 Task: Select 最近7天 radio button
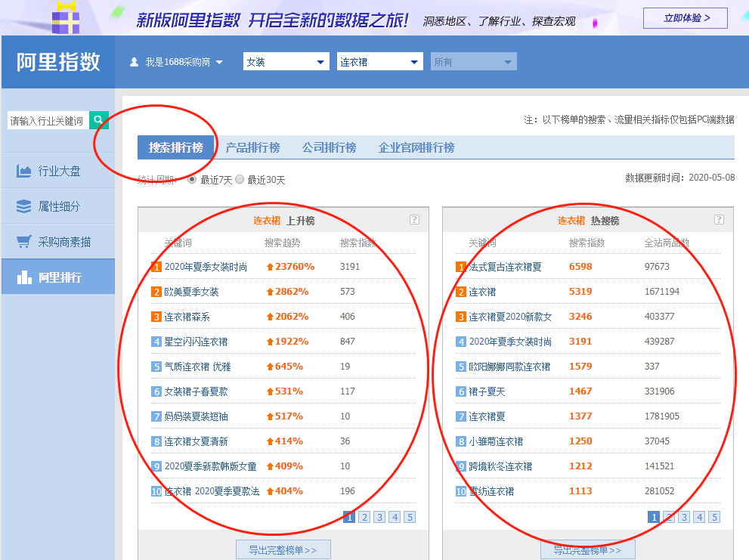(x=192, y=180)
